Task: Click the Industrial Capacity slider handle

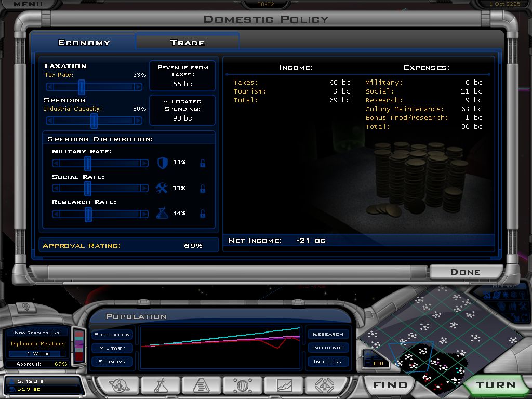Action: [94, 121]
